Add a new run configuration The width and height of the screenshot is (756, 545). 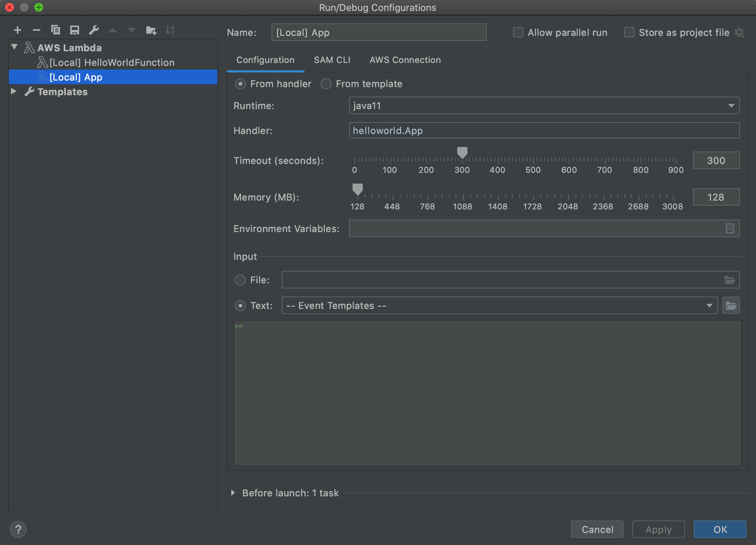point(17,30)
